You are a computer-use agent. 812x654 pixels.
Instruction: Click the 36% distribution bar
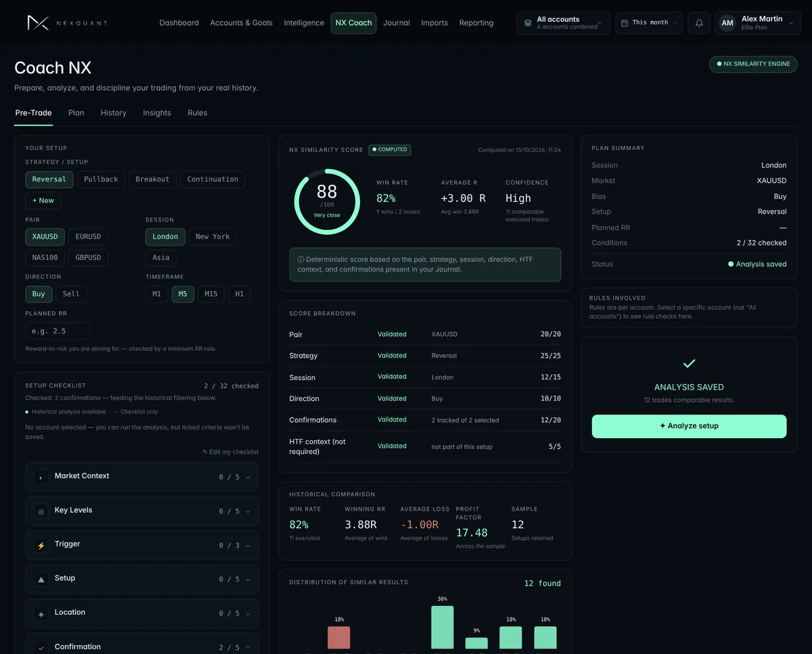point(443,628)
